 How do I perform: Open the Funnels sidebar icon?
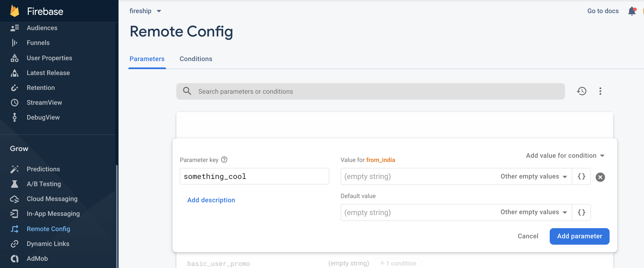(x=14, y=43)
